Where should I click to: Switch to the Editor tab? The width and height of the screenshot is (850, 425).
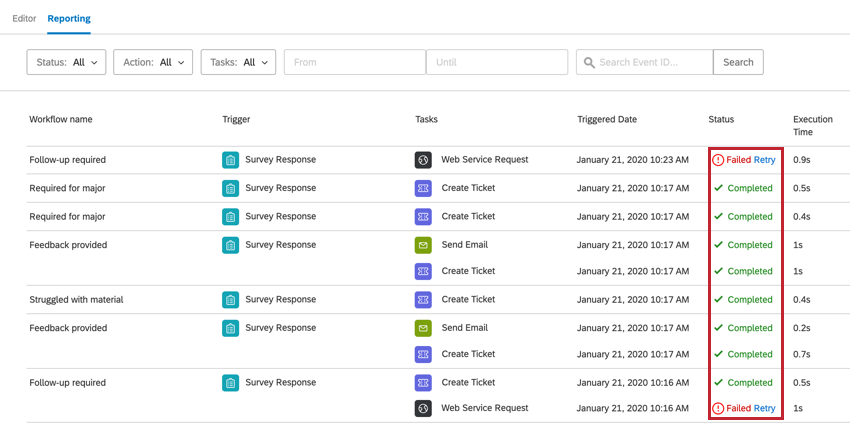(x=24, y=18)
